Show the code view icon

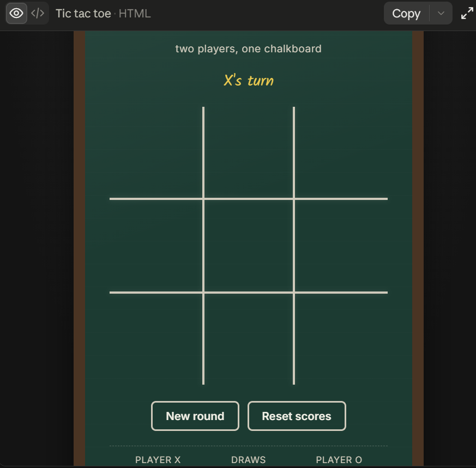pos(38,13)
